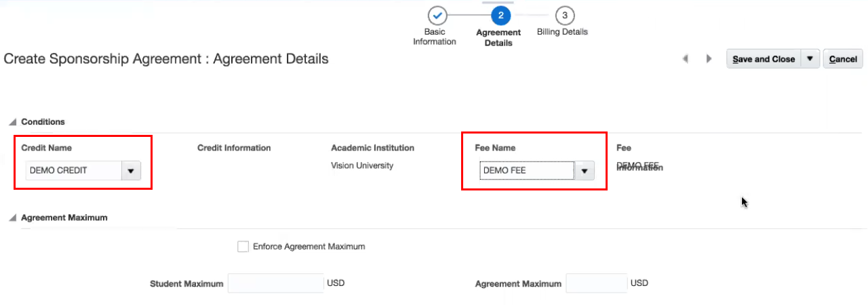868x305 pixels.
Task: Click the Student Maximum input field
Action: [x=275, y=283]
